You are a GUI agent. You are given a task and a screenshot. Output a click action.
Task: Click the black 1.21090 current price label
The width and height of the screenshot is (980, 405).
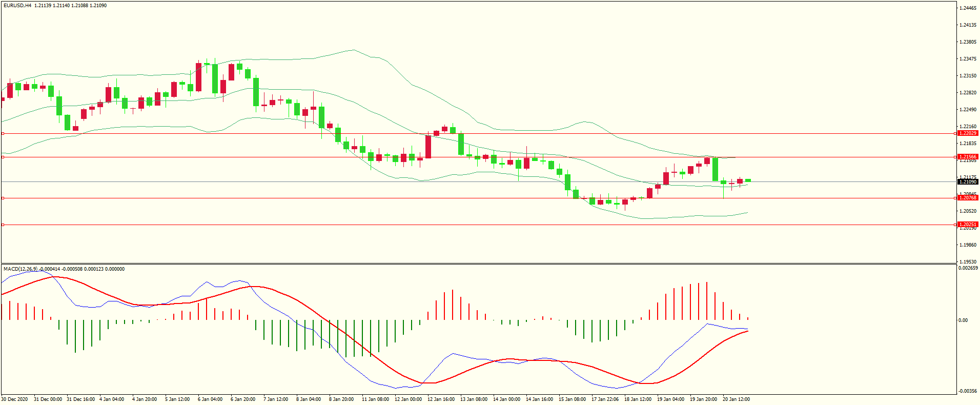pos(968,182)
